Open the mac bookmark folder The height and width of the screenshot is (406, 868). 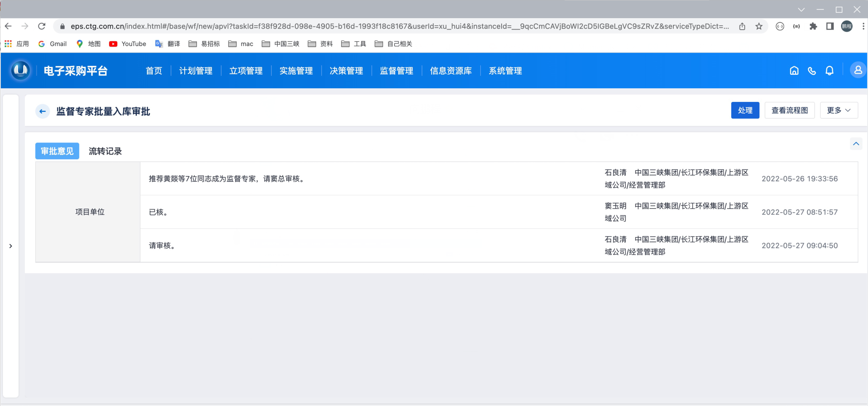(241, 44)
